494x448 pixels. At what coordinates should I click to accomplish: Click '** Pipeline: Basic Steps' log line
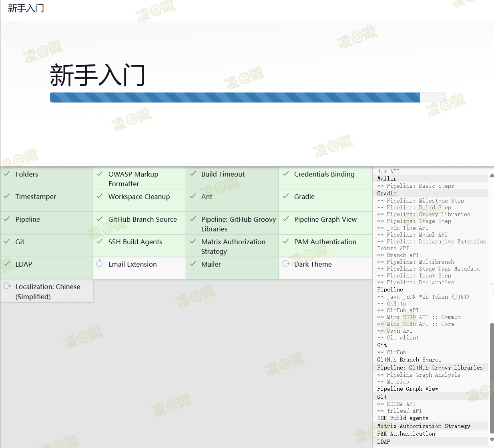click(x=416, y=186)
